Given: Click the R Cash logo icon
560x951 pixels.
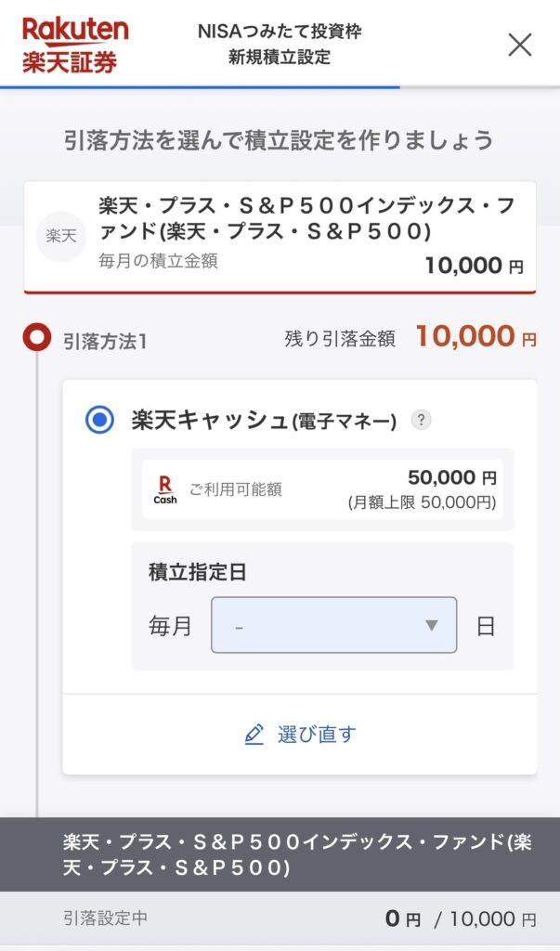Looking at the screenshot, I should pyautogui.click(x=165, y=489).
